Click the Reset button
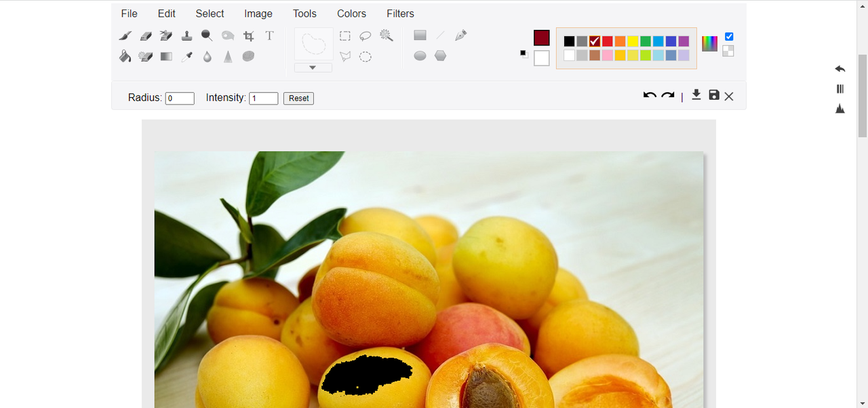The image size is (868, 408). click(x=298, y=98)
